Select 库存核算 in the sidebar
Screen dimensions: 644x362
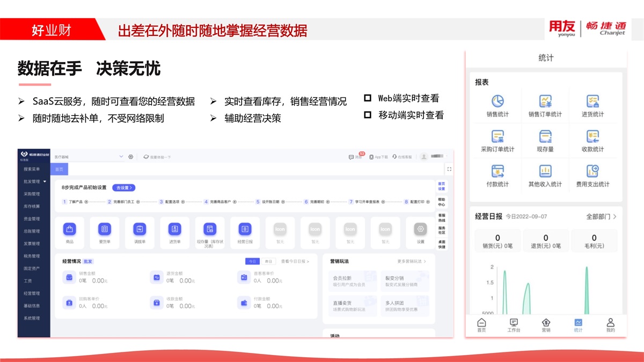32,206
